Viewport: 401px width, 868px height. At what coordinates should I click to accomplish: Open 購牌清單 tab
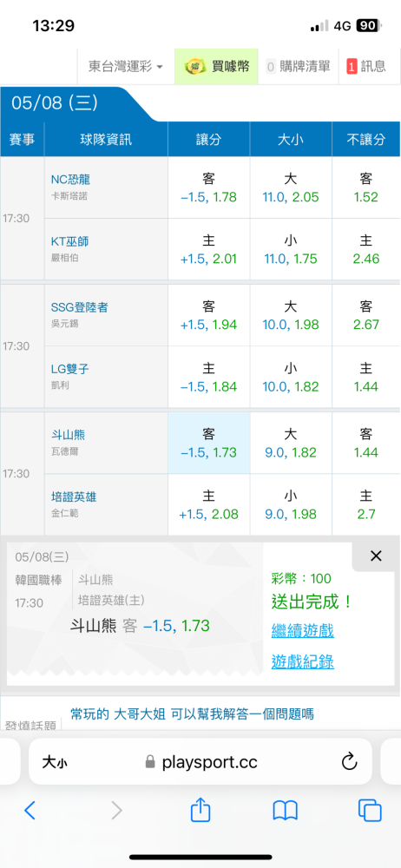[x=299, y=67]
